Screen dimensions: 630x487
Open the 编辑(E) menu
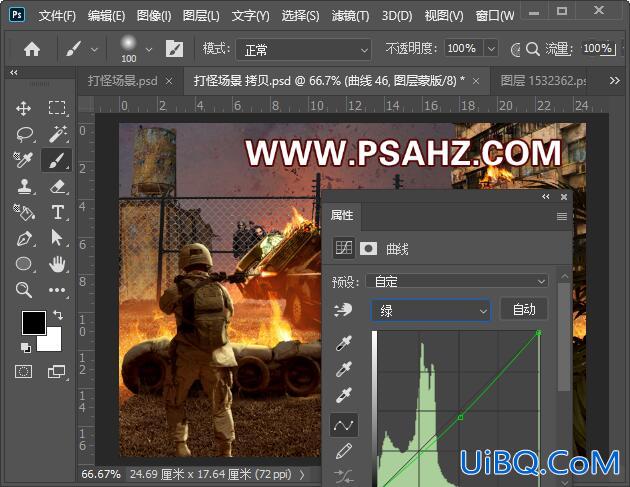[x=106, y=16]
